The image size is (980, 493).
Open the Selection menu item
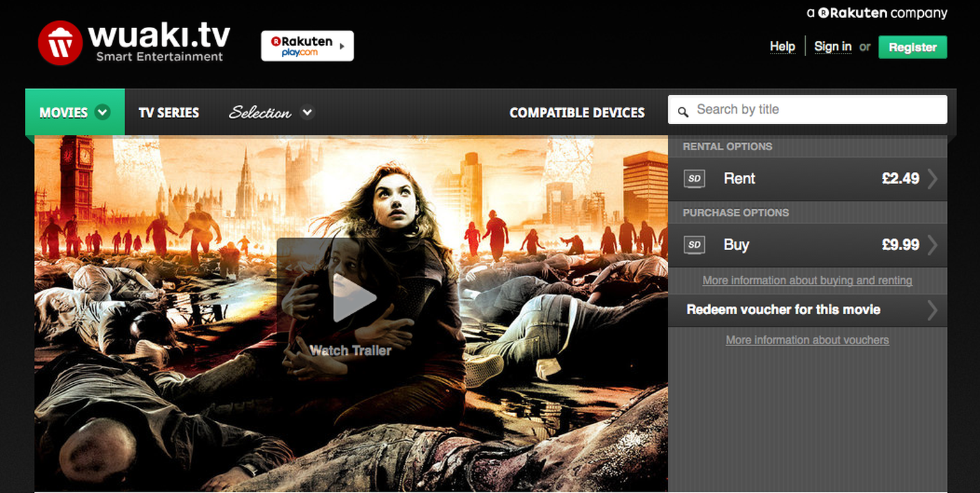pyautogui.click(x=260, y=113)
